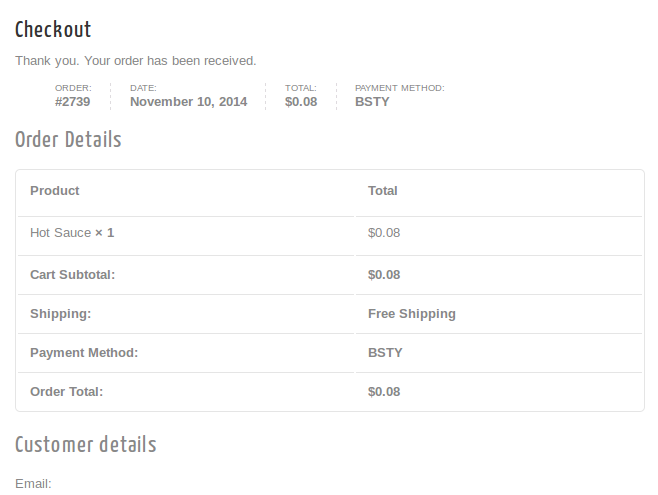Click BSTY in the order table
Viewport: 658px width, 495px height.
pyautogui.click(x=385, y=353)
